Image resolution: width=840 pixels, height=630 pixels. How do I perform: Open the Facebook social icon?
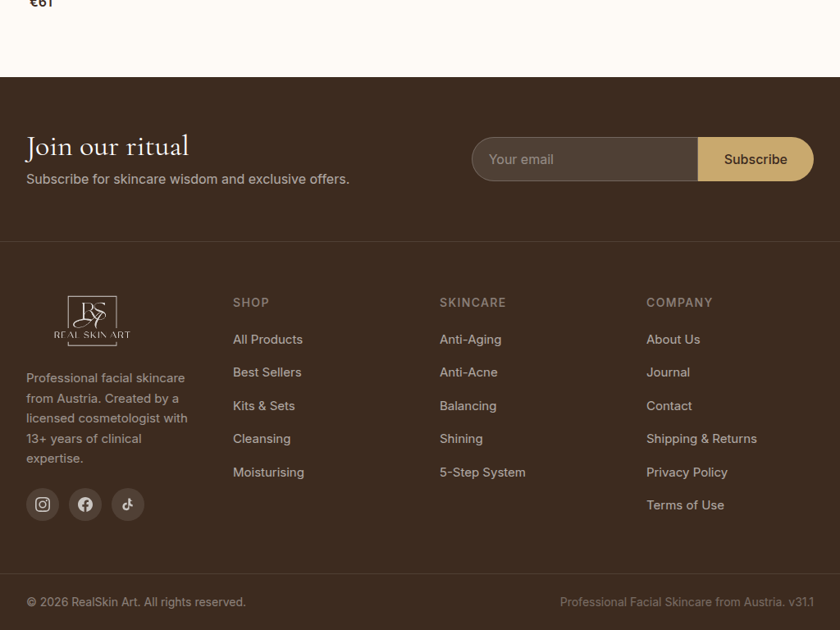[85, 504]
